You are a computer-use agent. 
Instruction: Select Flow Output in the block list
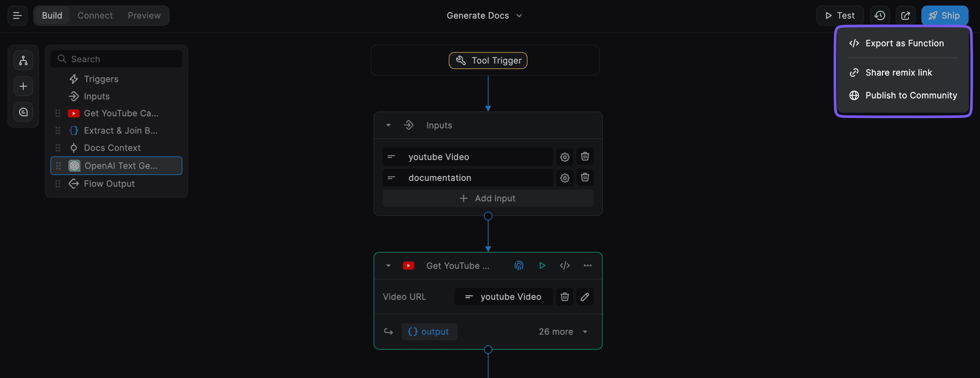tap(117, 184)
